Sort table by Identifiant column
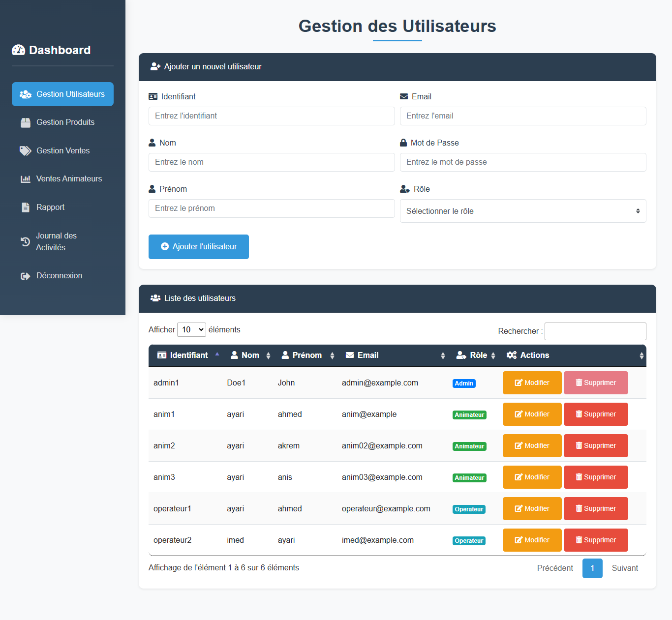Screen dimensions: 672x620 pos(189,355)
